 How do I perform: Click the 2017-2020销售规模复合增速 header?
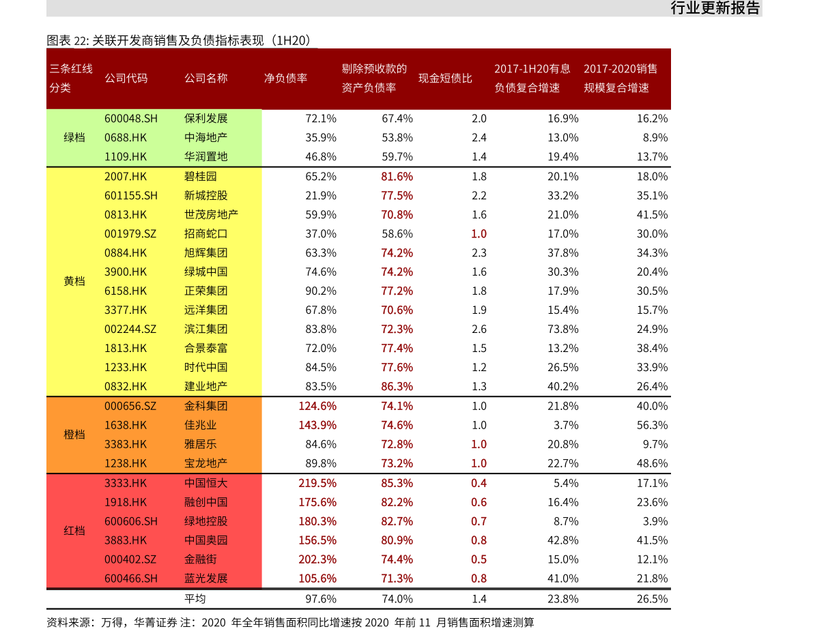point(621,78)
